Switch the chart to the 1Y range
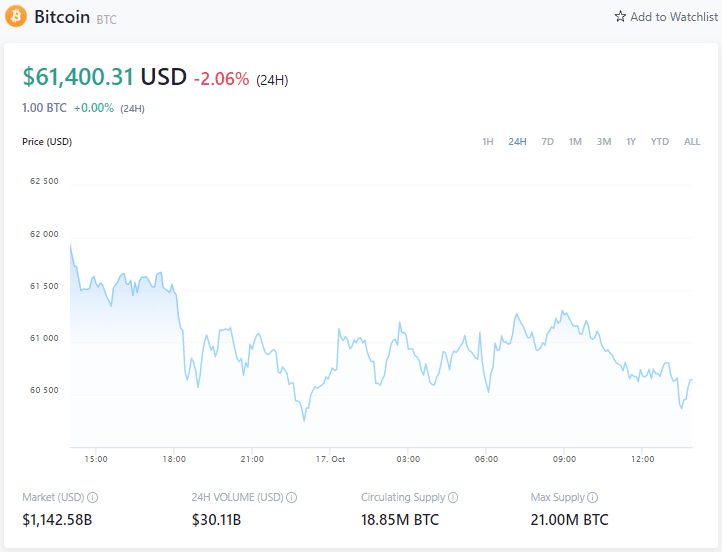 [631, 142]
